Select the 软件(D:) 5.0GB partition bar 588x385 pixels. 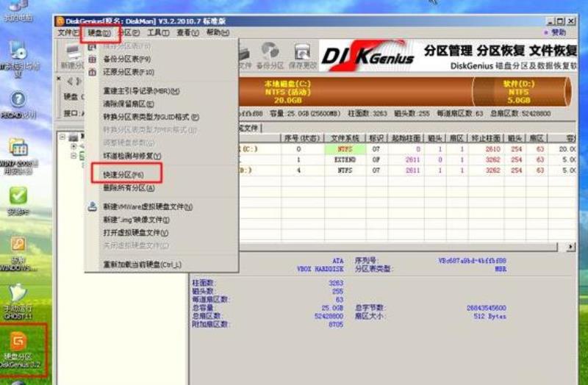pos(521,92)
